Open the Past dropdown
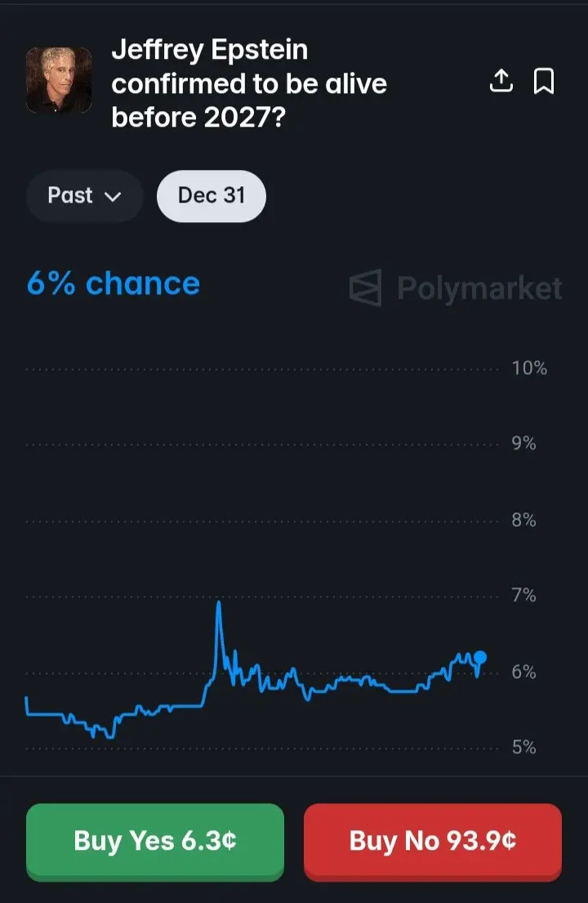The width and height of the screenshot is (588, 903). coord(84,196)
